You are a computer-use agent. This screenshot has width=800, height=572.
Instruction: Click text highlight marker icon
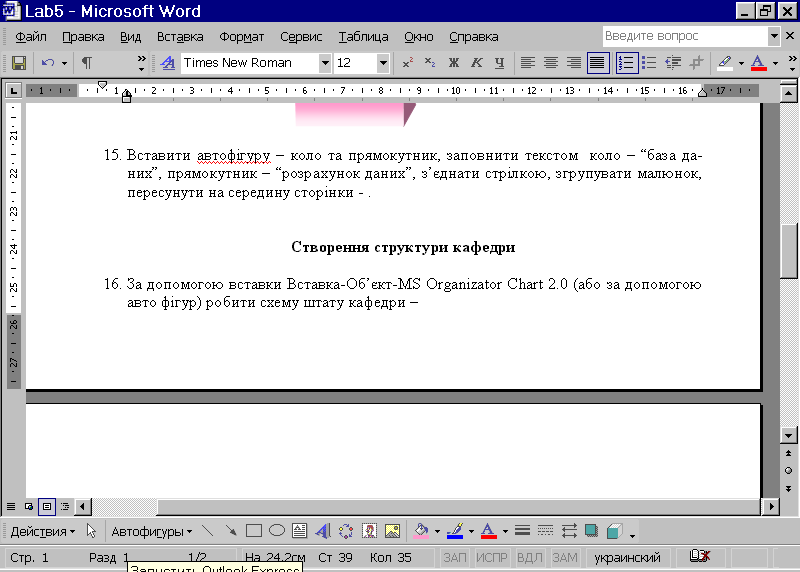coord(725,63)
